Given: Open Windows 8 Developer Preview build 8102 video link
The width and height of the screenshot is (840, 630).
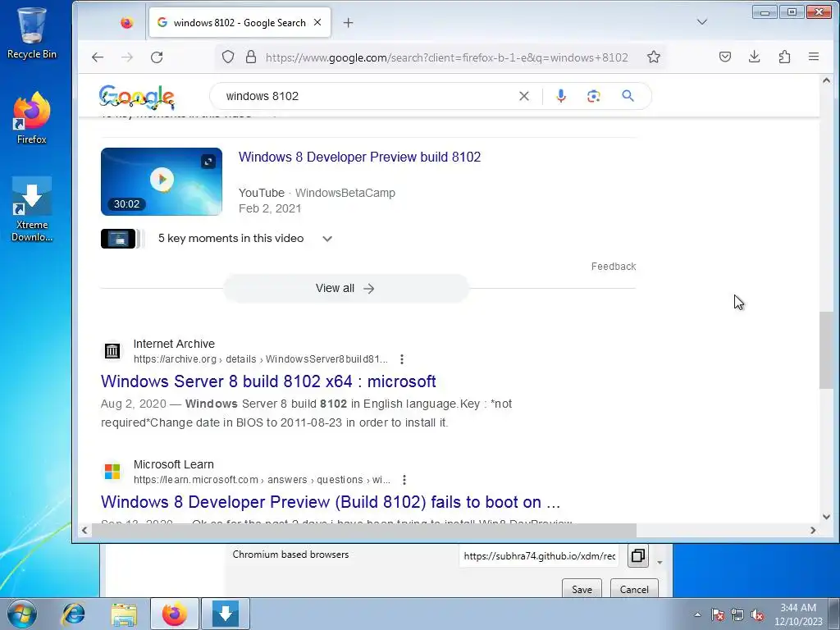Looking at the screenshot, I should 359,157.
